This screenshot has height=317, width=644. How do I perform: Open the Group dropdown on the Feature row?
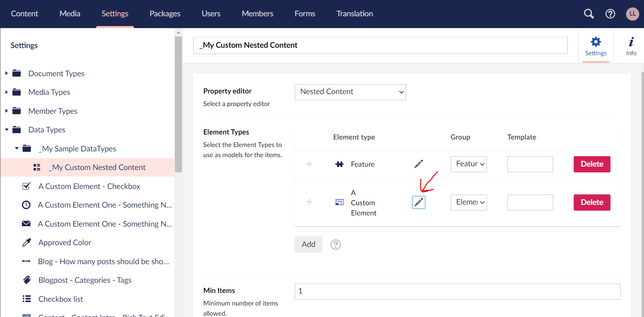pos(468,164)
